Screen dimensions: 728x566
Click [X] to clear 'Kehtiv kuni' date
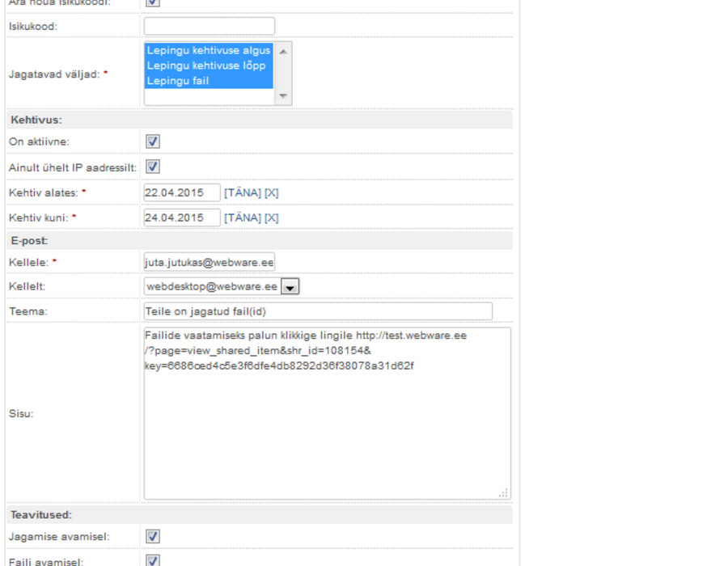click(x=272, y=218)
